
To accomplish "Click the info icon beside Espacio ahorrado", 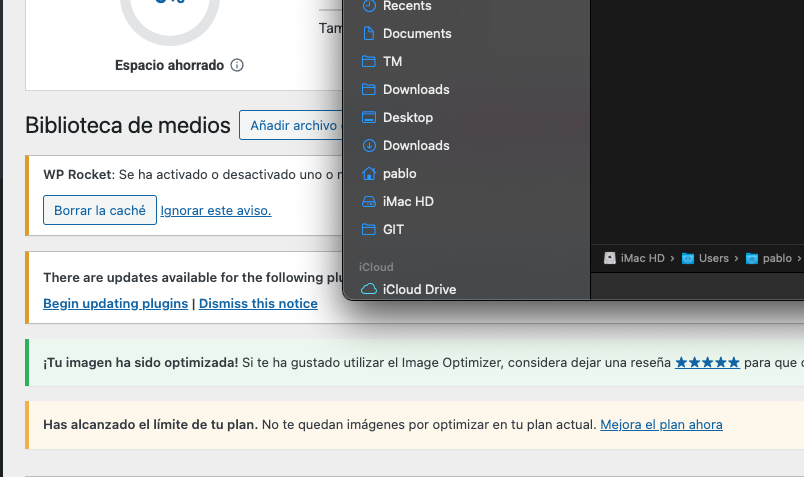I will click(237, 66).
